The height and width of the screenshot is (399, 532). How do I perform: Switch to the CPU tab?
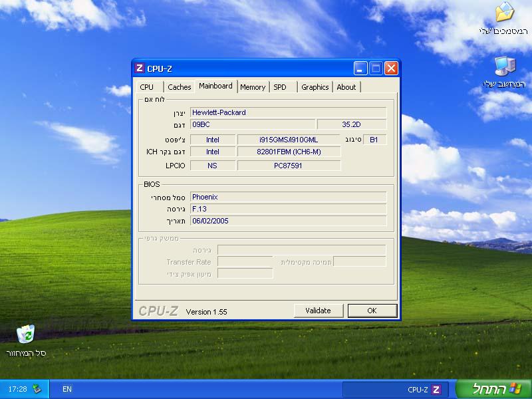coord(149,87)
